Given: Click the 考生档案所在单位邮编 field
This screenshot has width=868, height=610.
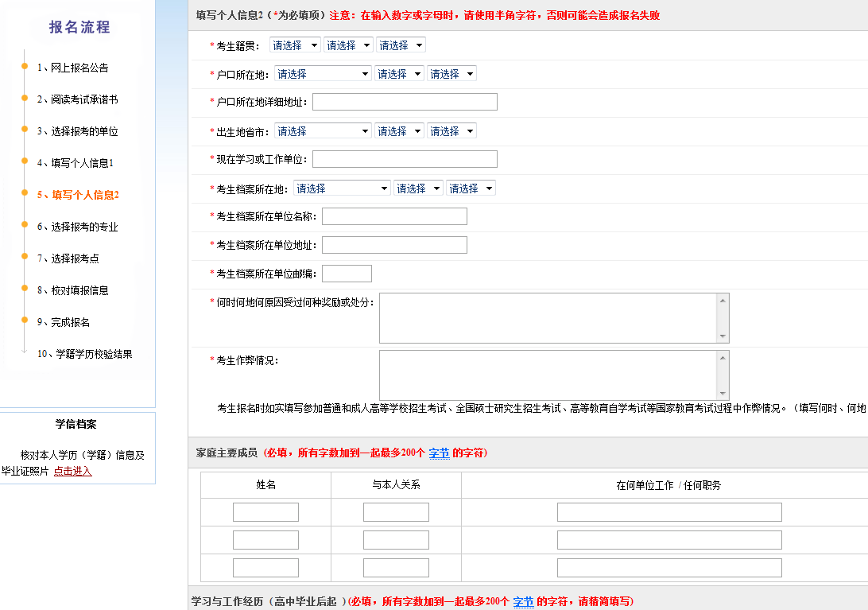Looking at the screenshot, I should (x=347, y=274).
